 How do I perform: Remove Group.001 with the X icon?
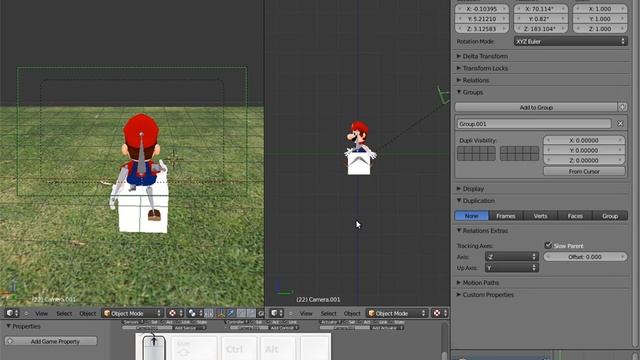pyautogui.click(x=620, y=123)
